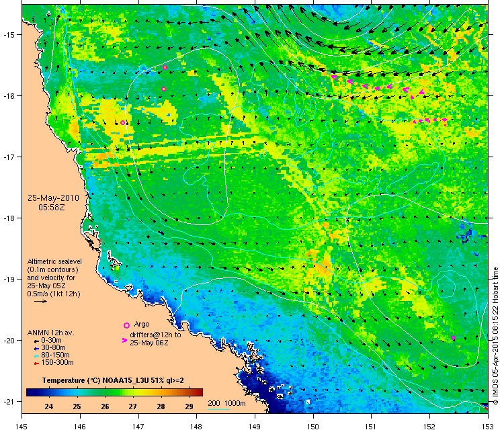
Task: Click the '150-300m' depth legend label
Action: tap(58, 363)
